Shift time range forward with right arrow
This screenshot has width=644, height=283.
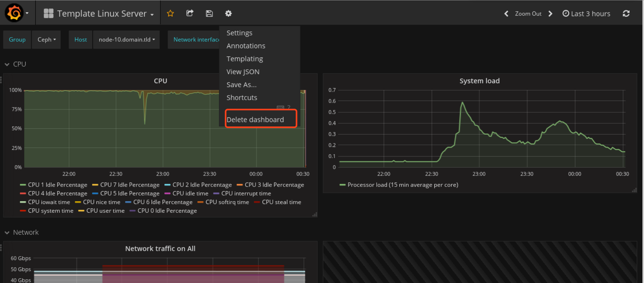coord(550,14)
